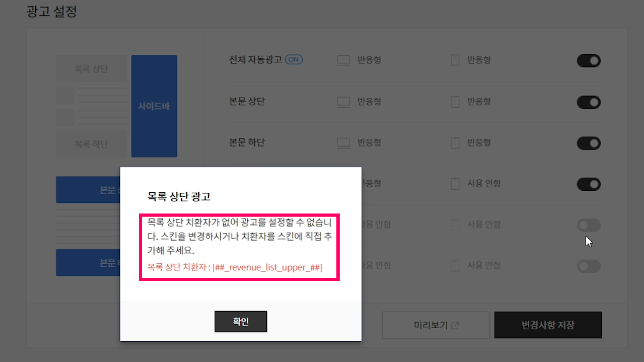Click desktop monitor icon for 본문 하단
Image resolution: width=644 pixels, height=362 pixels.
(343, 143)
